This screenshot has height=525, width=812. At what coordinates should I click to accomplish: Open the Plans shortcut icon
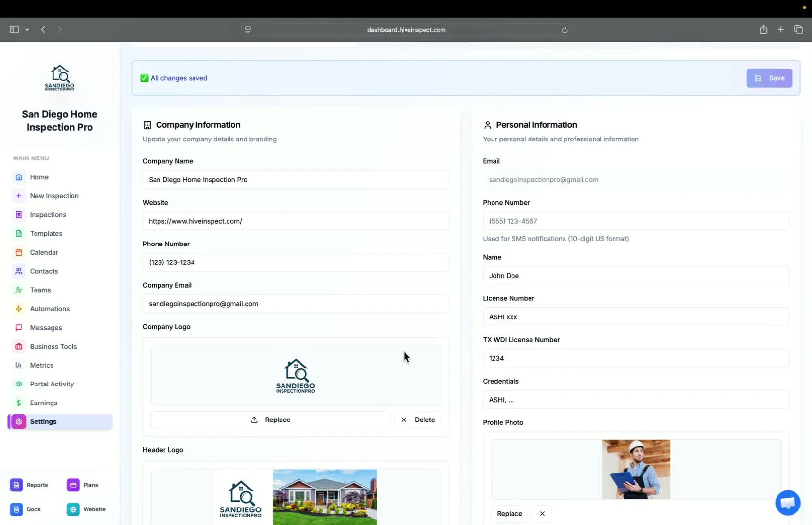click(x=73, y=485)
